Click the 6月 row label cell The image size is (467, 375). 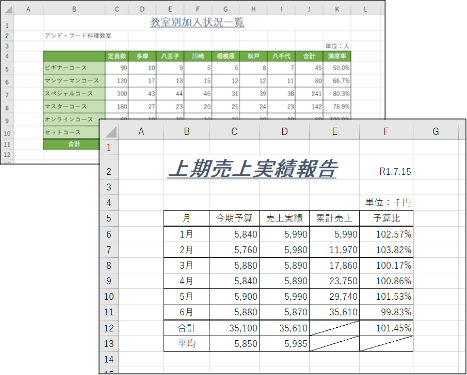[x=187, y=312]
